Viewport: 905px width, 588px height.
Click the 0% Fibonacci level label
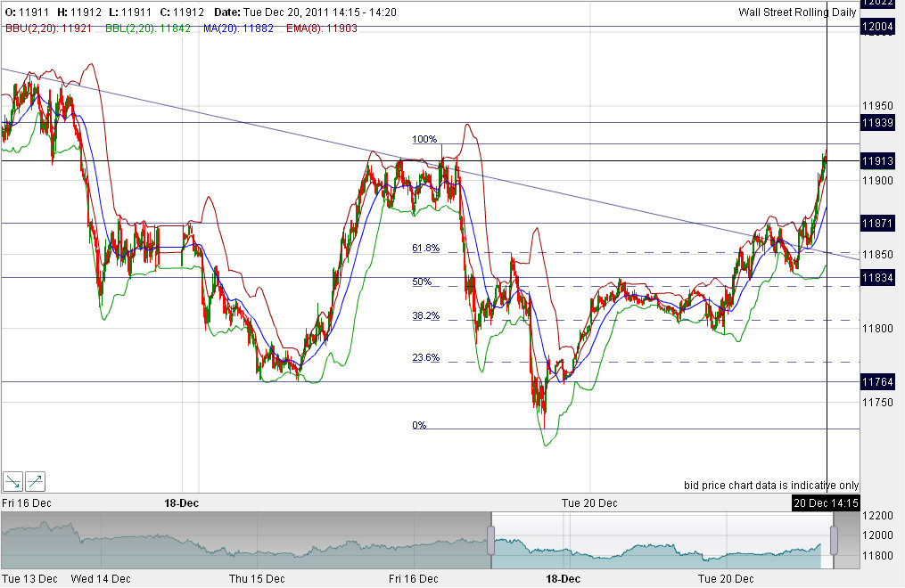pyautogui.click(x=419, y=425)
